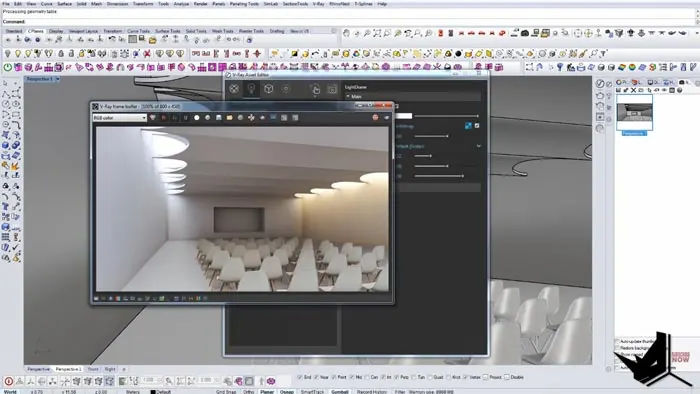Click the pointer select tool in left toolbar
This screenshot has height=394, width=700.
[x=5, y=83]
